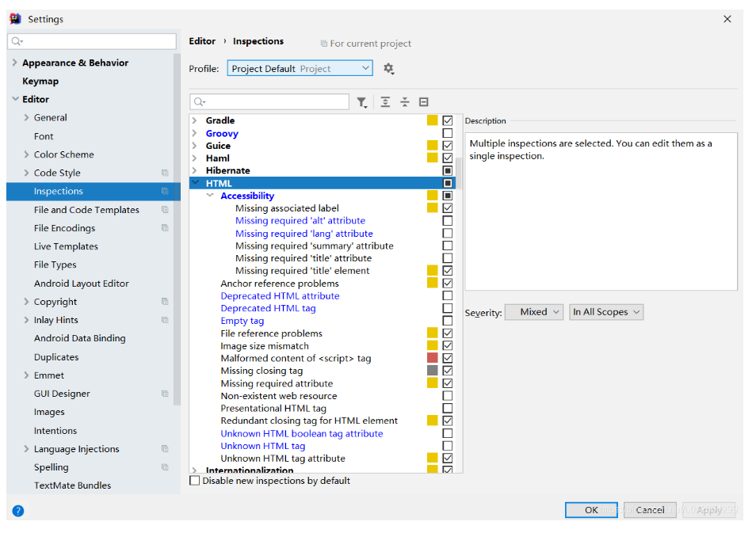Viewport: 756px width, 533px height.
Task: Click copy icon on selected Inspections row
Action: 165,192
